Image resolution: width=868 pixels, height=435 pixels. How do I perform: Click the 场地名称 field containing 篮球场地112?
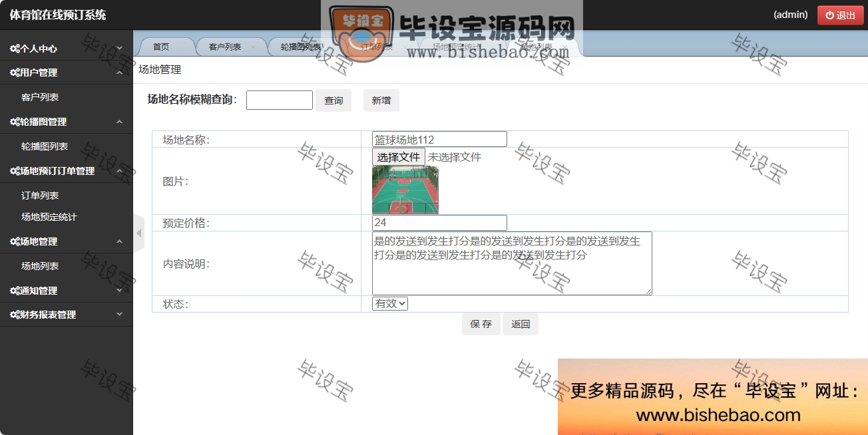pyautogui.click(x=439, y=139)
